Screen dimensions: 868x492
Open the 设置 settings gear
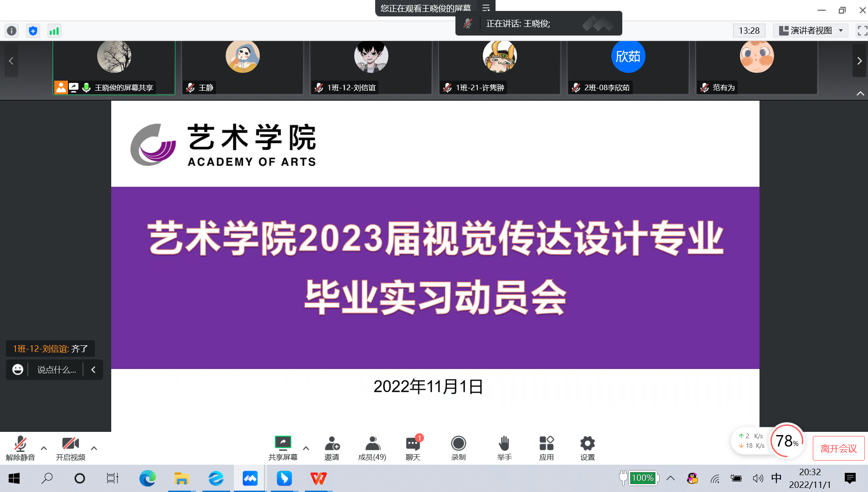point(587,448)
